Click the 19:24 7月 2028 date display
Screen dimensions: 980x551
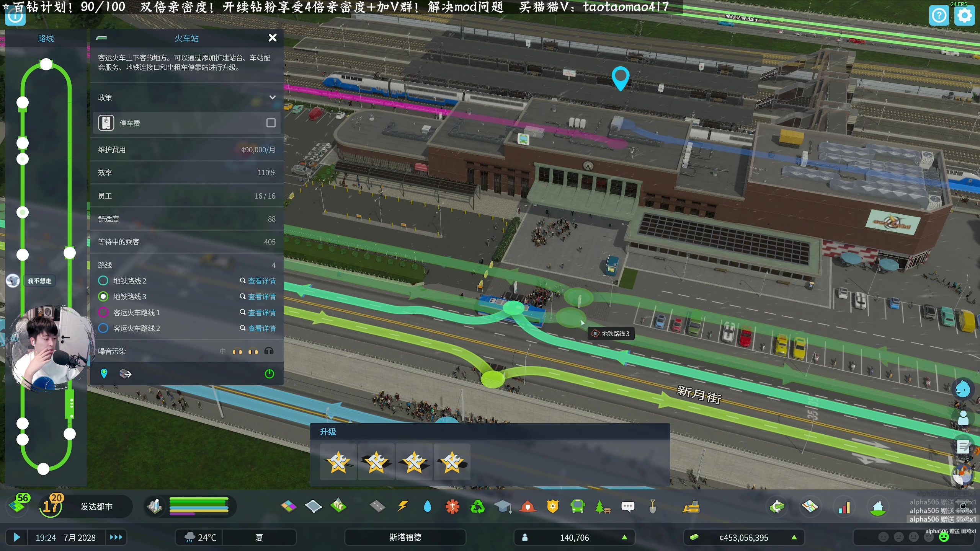tap(65, 537)
